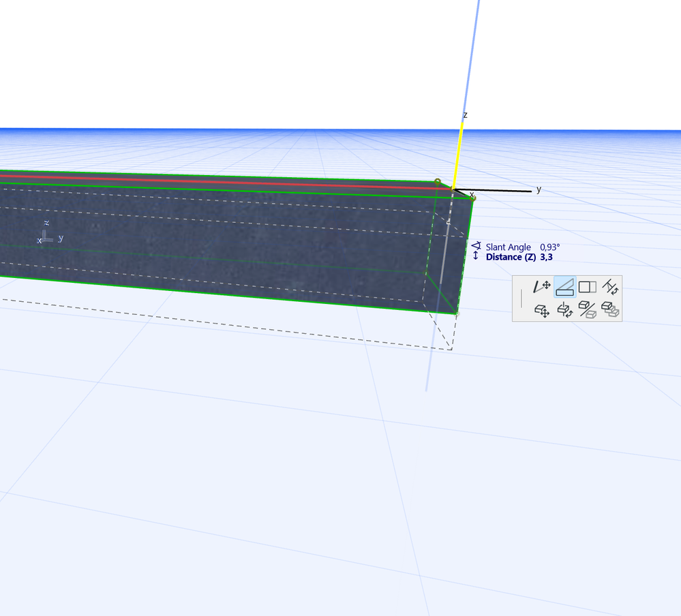Click the yellow z-axis editing line
This screenshot has height=616, width=681.
458,156
